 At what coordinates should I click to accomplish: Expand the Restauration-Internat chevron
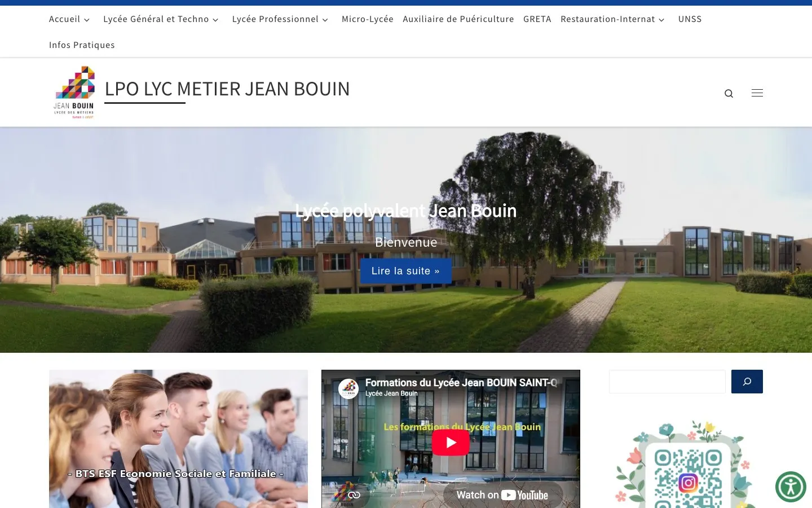(661, 20)
